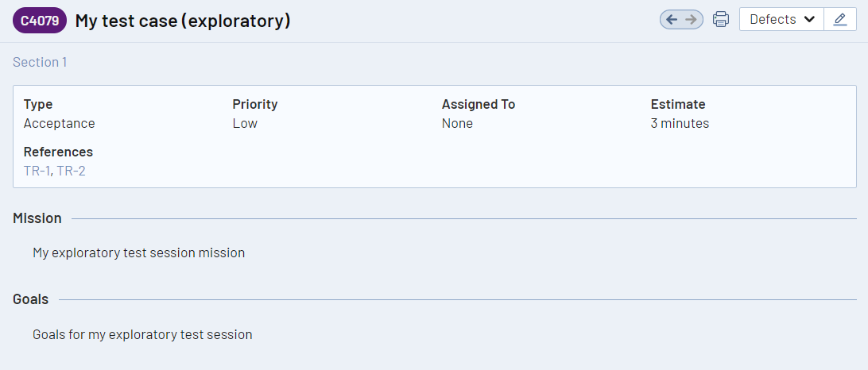The image size is (868, 370).
Task: Click the goals description text
Action: coord(142,334)
